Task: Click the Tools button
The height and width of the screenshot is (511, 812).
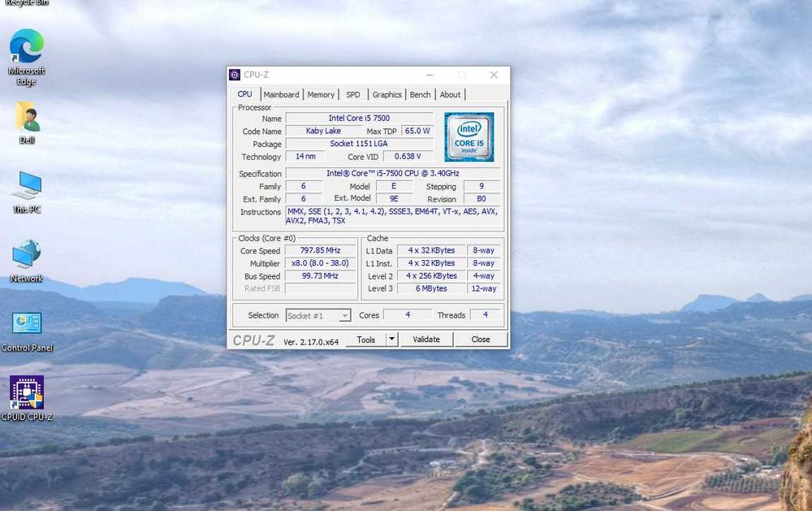Action: (x=365, y=340)
